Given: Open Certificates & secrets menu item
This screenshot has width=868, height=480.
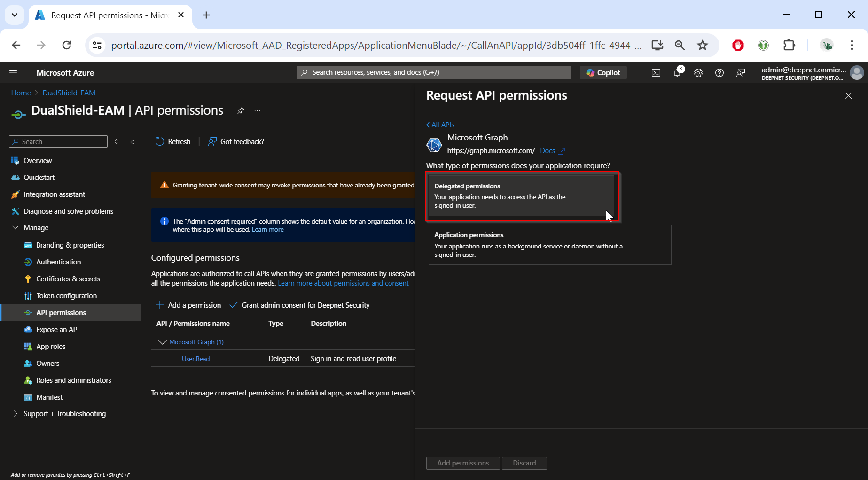Looking at the screenshot, I should coord(68,279).
